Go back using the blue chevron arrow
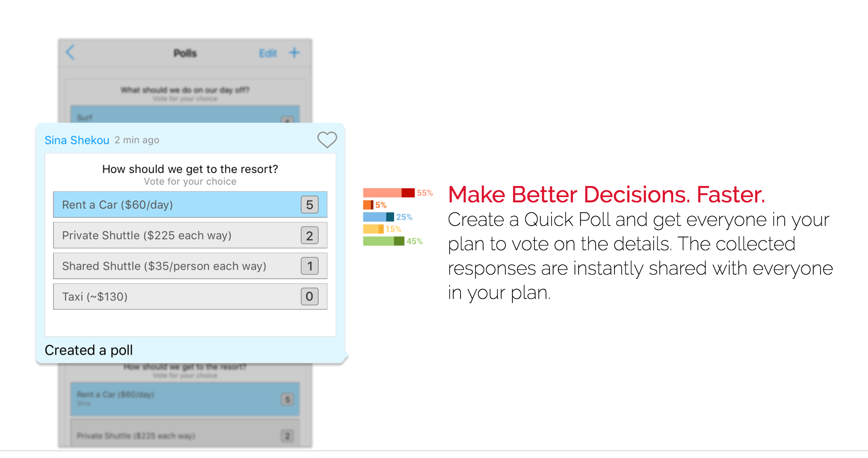 [70, 52]
